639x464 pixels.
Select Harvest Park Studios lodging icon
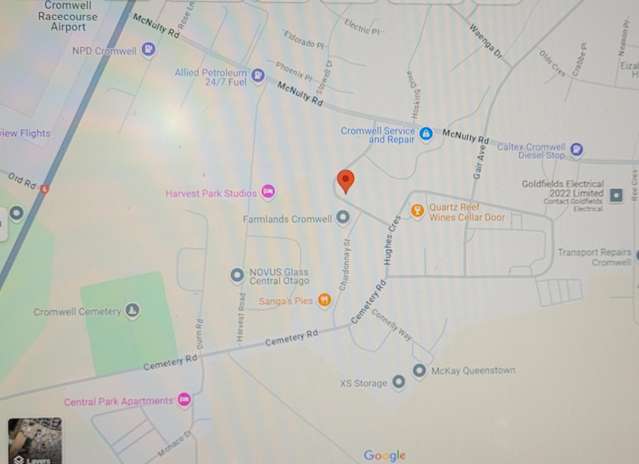(268, 191)
